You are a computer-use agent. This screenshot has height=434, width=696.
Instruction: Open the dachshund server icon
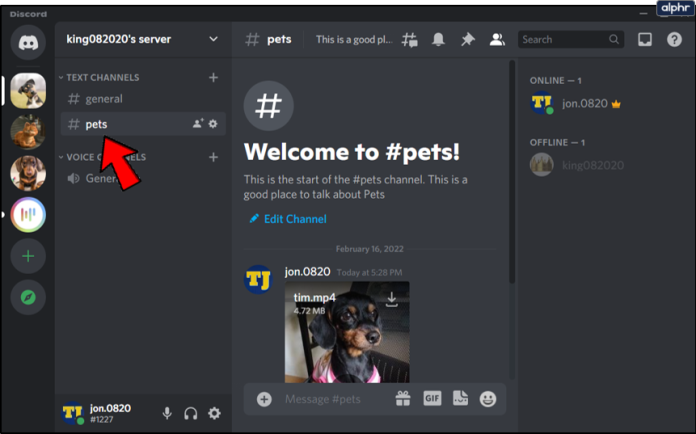click(x=28, y=173)
